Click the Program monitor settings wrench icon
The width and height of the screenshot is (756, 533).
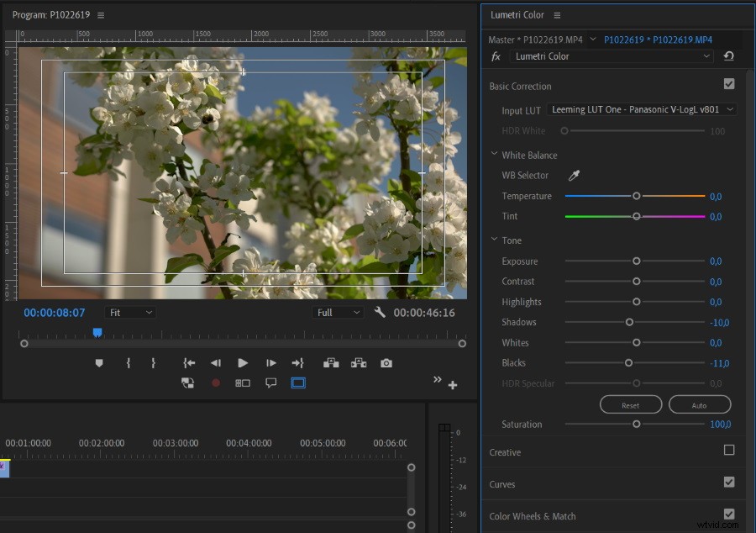[380, 312]
